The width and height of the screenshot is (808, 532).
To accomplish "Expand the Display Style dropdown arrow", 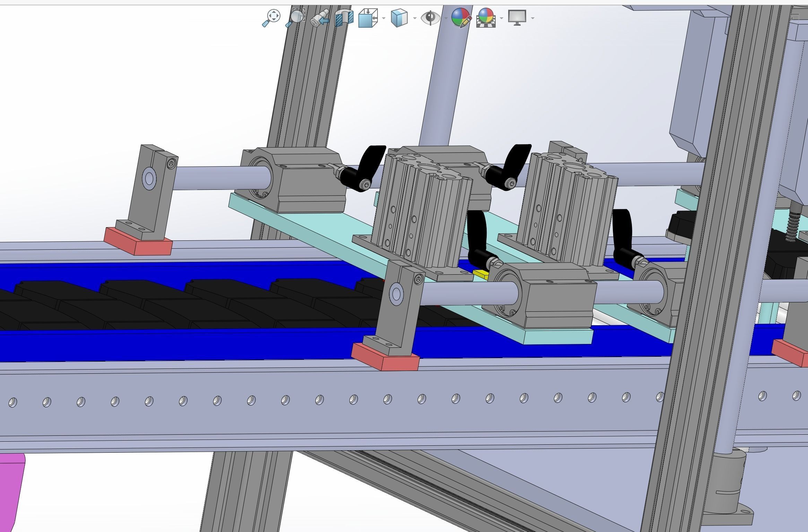I will click(415, 18).
